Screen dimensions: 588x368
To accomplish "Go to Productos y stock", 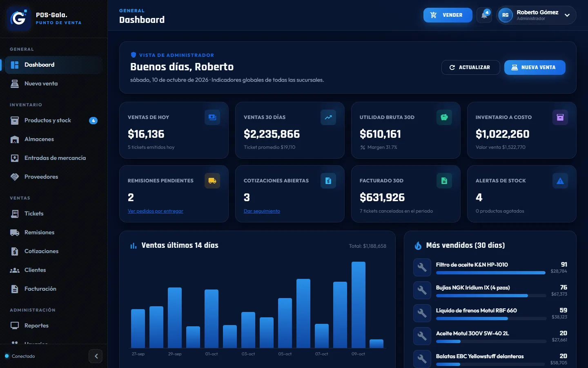I will point(53,120).
